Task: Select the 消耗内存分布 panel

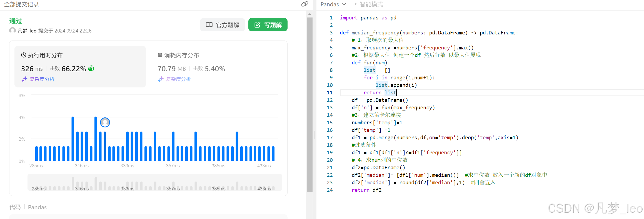Action: pos(216,67)
